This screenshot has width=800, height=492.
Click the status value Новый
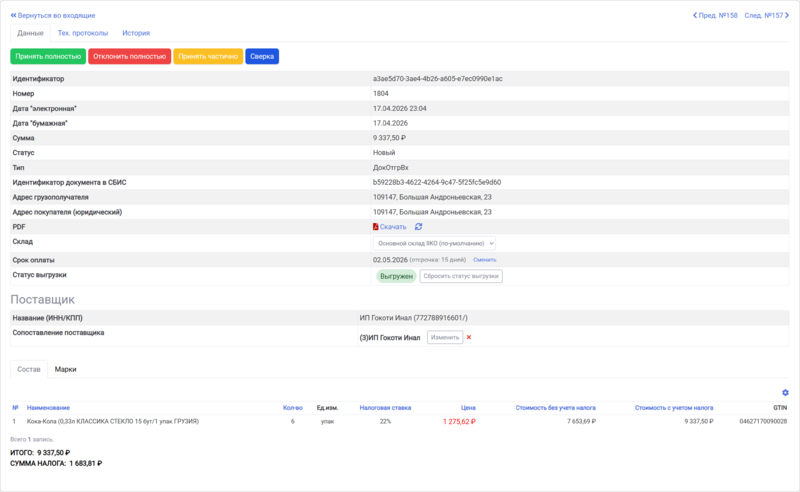384,153
